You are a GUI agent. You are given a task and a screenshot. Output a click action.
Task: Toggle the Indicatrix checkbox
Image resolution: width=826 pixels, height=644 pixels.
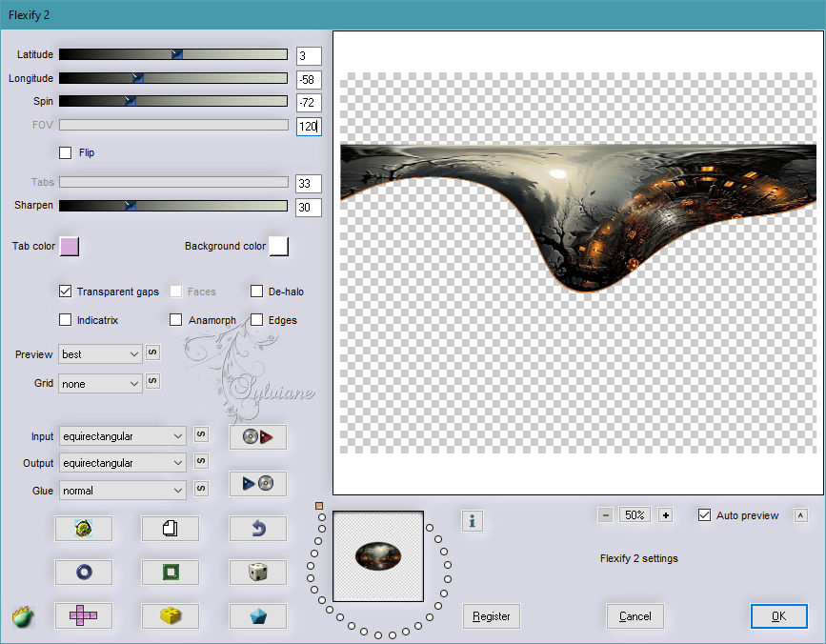[66, 320]
